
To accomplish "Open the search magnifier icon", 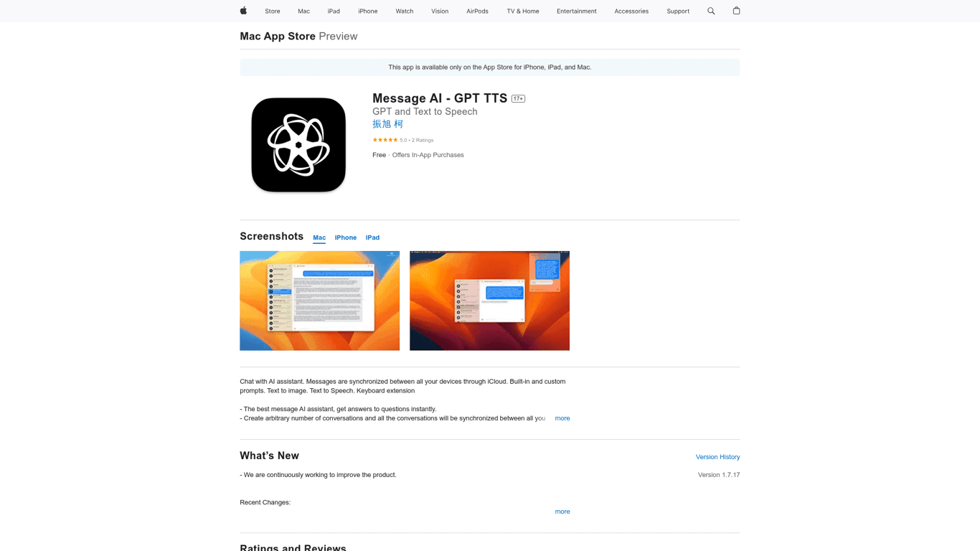I will (x=711, y=11).
